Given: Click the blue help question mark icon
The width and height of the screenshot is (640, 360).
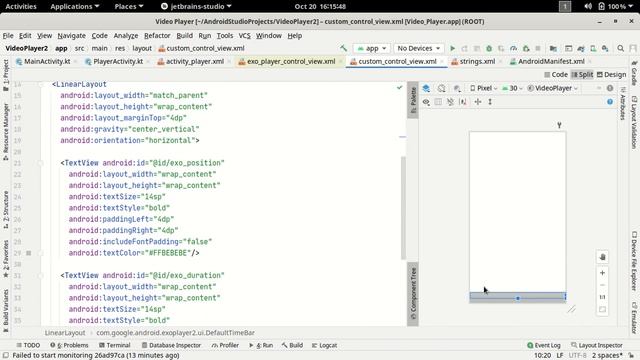Looking at the screenshot, I should (x=610, y=102).
